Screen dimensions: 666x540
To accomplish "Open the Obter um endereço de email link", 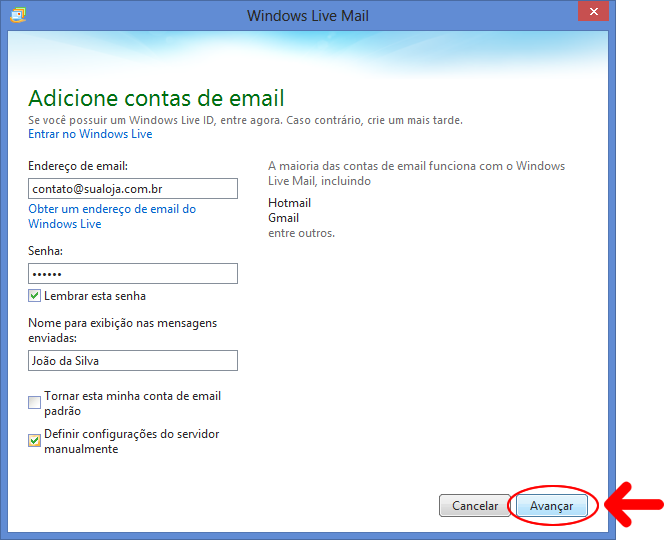I will (x=112, y=216).
